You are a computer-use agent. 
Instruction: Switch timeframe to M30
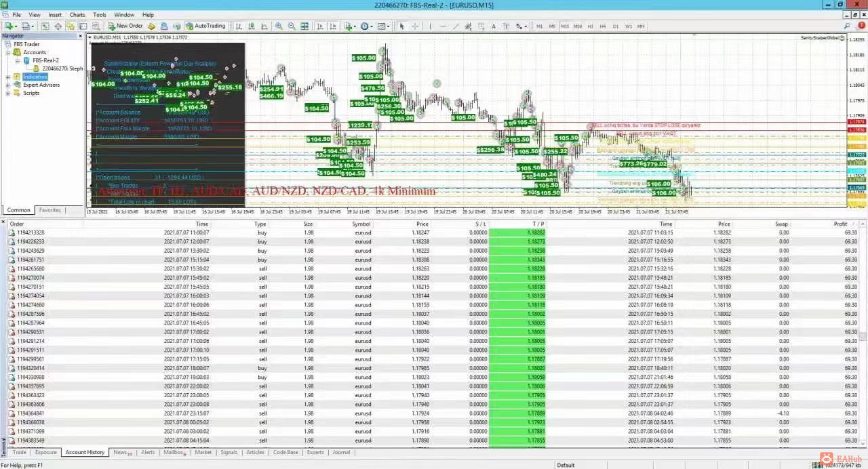(578, 26)
